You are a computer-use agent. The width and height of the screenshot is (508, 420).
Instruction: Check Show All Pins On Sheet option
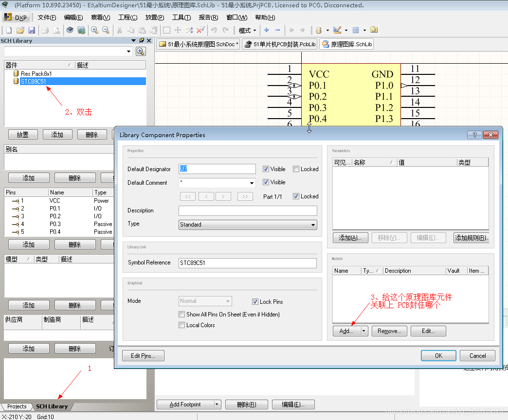coord(182,315)
